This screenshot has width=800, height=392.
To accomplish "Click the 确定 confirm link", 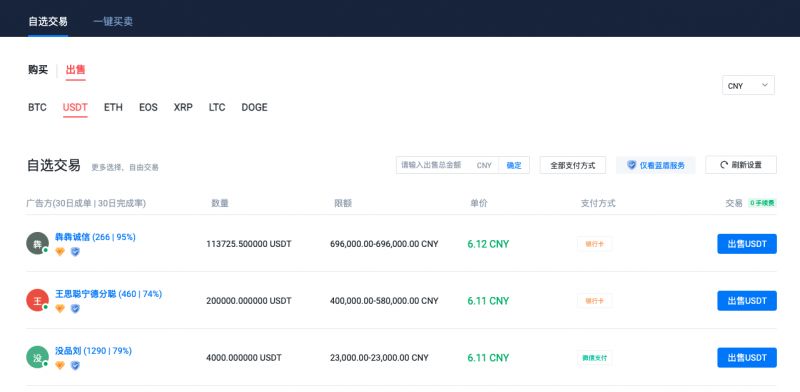I will coord(514,165).
